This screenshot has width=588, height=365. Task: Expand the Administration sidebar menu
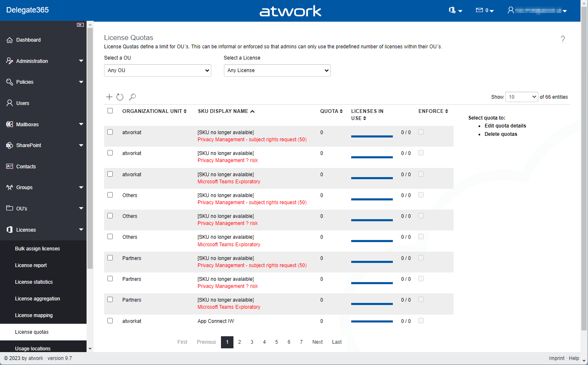43,61
